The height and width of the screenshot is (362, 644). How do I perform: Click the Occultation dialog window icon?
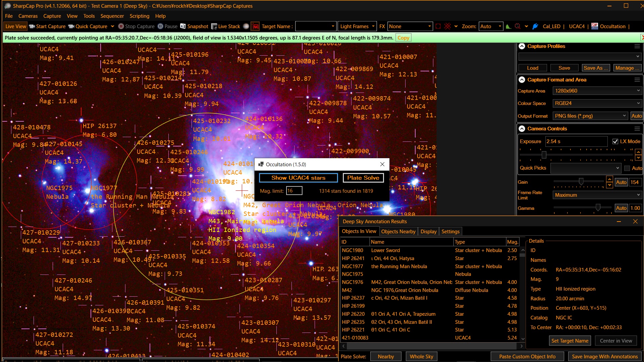(x=261, y=164)
